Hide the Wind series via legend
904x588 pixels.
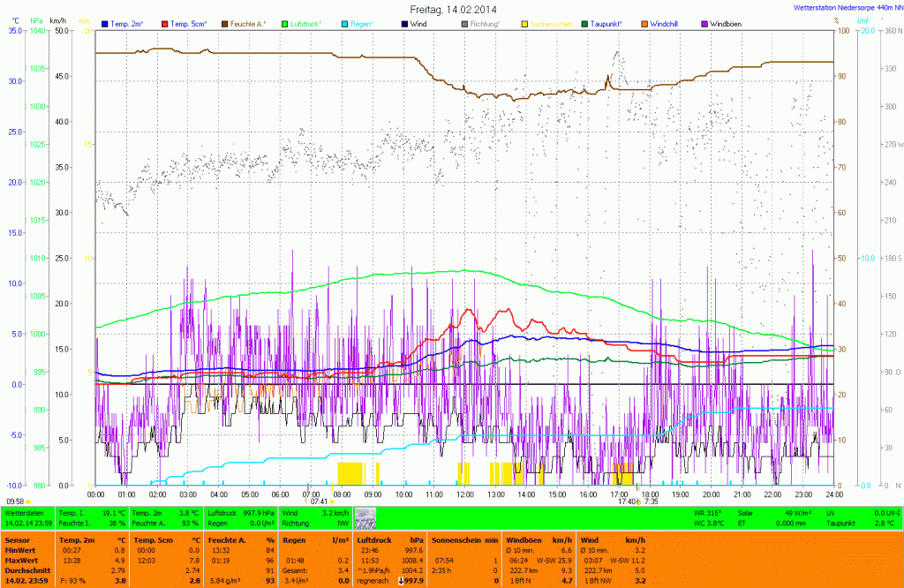point(418,22)
